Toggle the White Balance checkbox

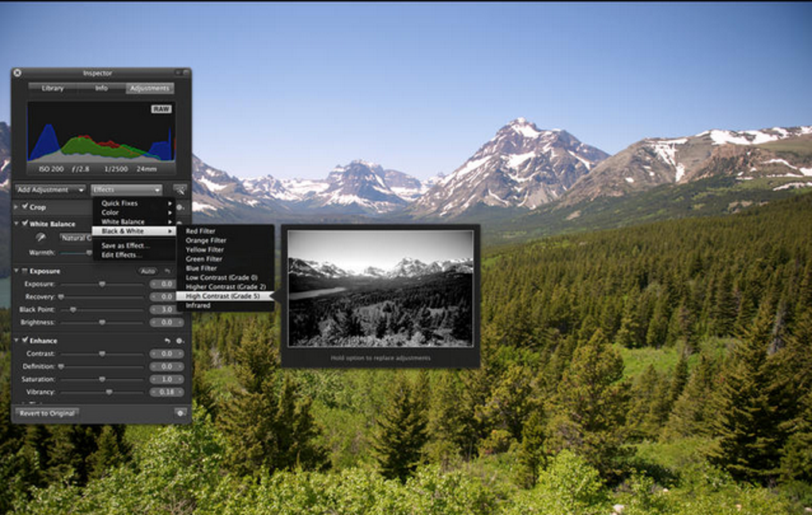coord(25,224)
